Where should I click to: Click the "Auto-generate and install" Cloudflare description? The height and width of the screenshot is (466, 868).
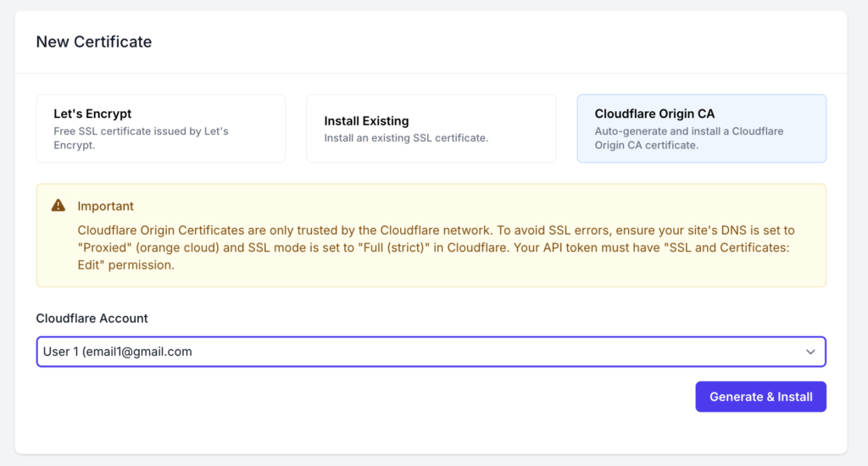pos(688,138)
